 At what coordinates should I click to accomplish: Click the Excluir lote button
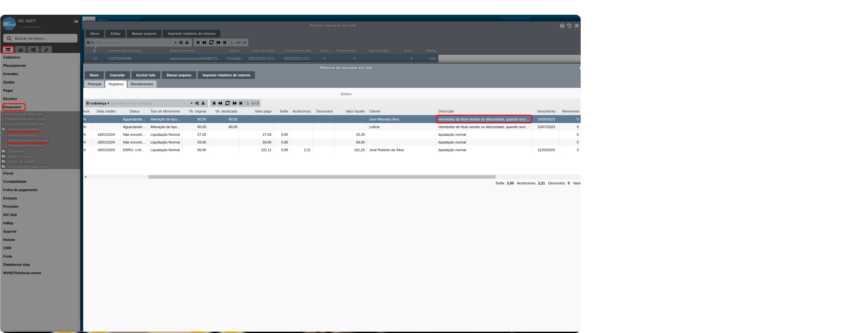point(146,75)
